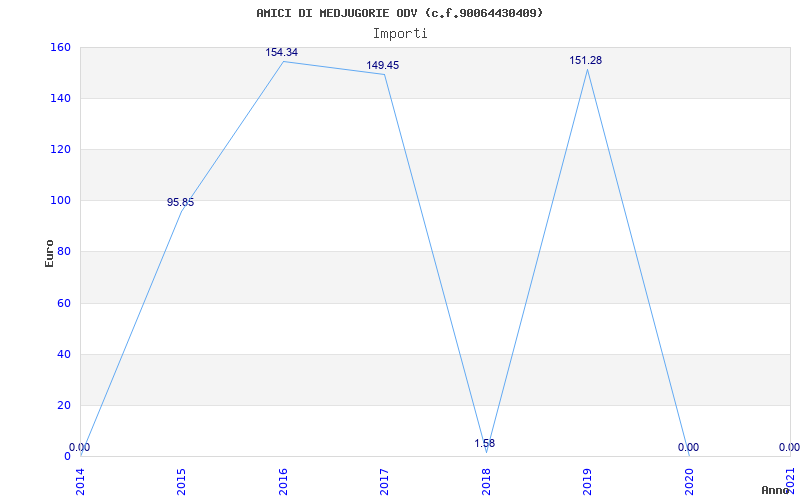This screenshot has width=800, height=500.
Task: Click the 0.00 data label above 2020
Action: click(688, 447)
